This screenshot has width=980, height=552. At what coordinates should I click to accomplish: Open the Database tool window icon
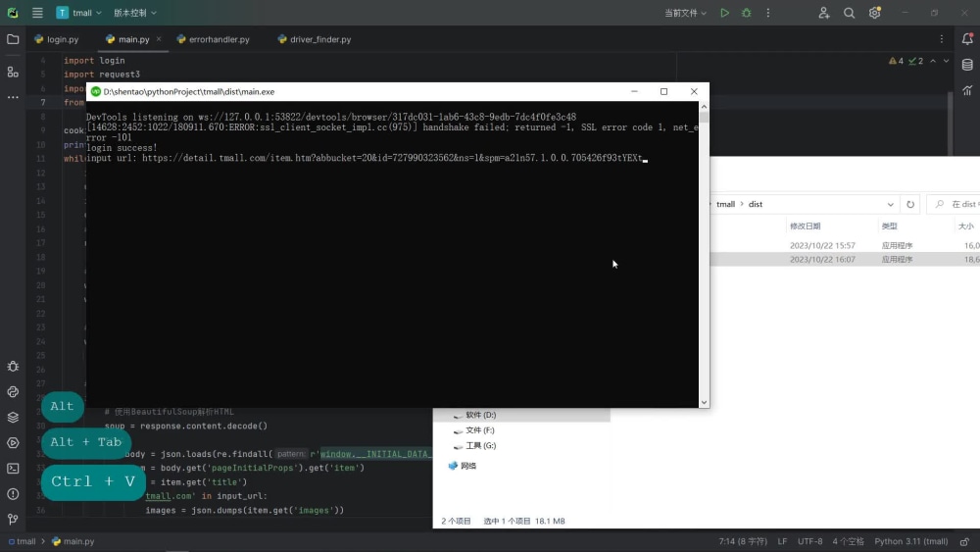point(967,65)
